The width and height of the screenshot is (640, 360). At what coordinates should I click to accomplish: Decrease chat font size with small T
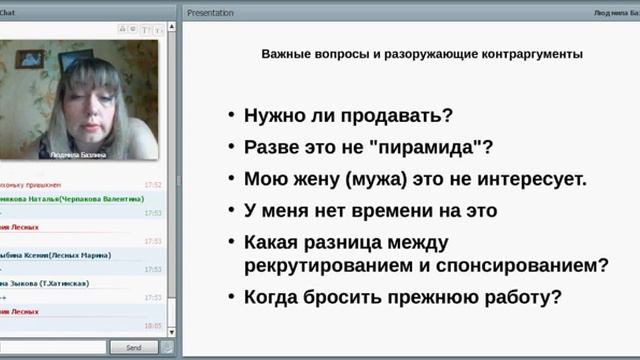tap(159, 30)
